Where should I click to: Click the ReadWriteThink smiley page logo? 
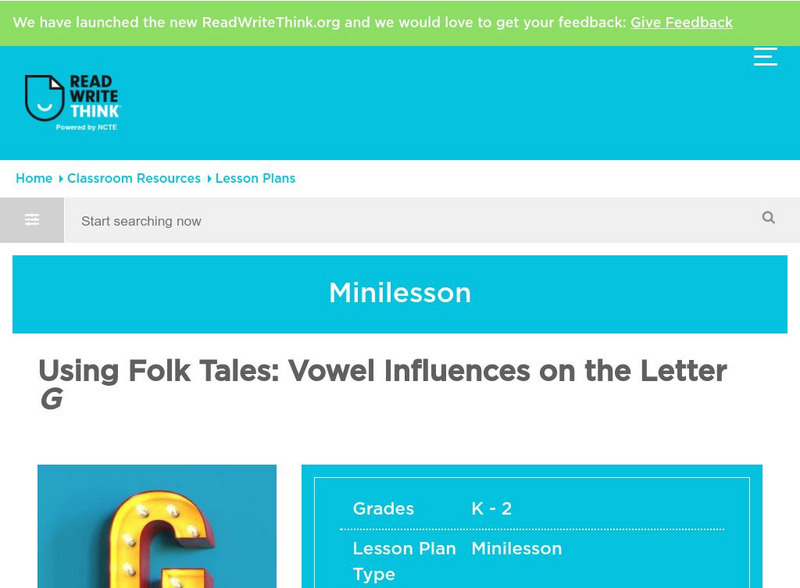tap(44, 98)
